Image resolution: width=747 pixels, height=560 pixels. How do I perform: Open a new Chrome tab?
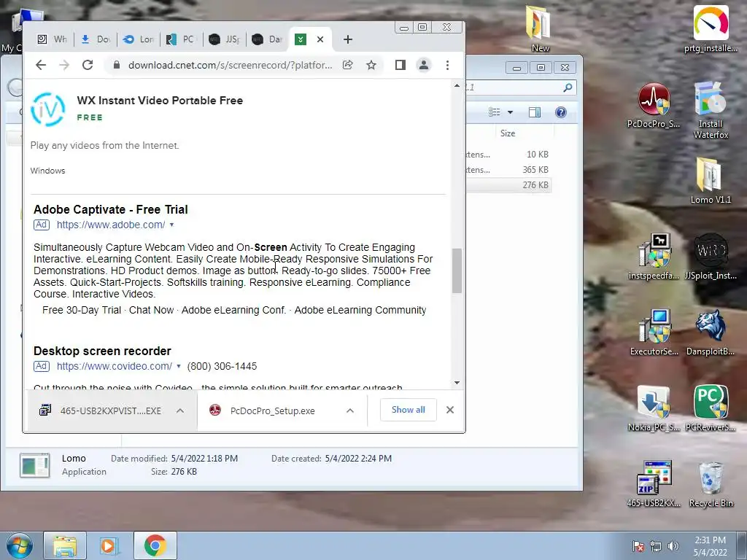click(348, 39)
